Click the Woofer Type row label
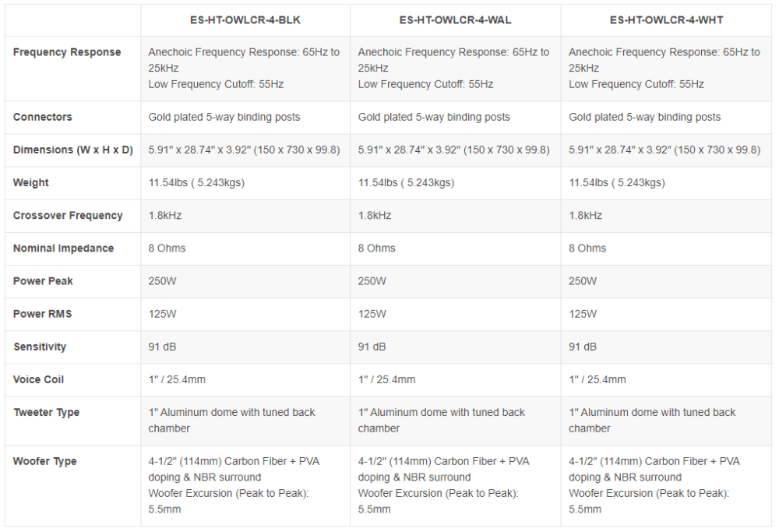The width and height of the screenshot is (779, 532). [45, 461]
